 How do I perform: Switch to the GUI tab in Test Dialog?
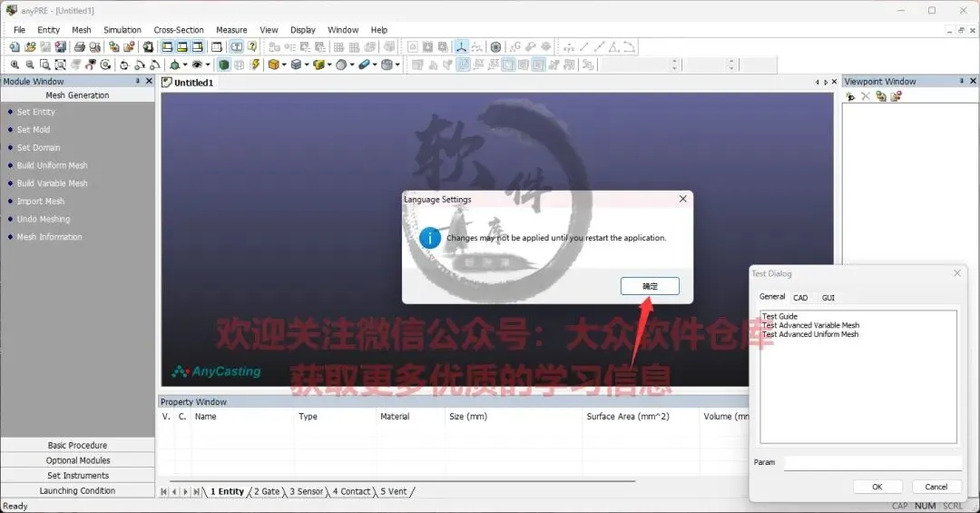click(828, 298)
